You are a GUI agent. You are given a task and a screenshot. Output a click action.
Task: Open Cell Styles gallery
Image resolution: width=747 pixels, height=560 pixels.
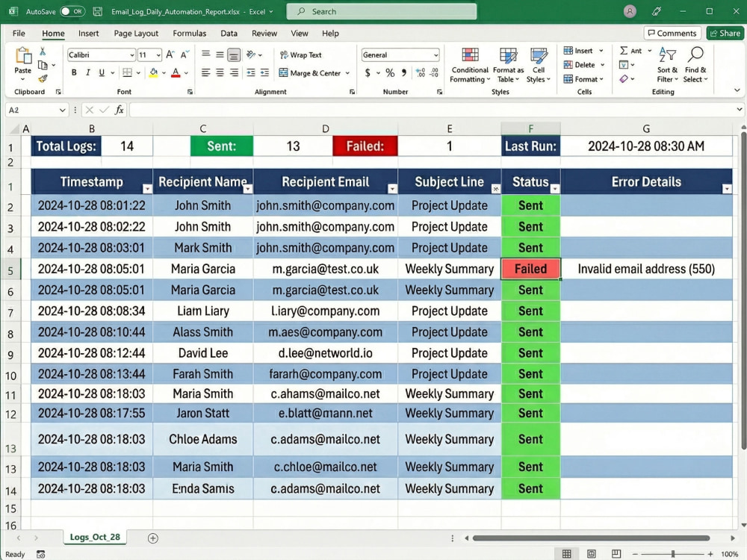click(539, 65)
